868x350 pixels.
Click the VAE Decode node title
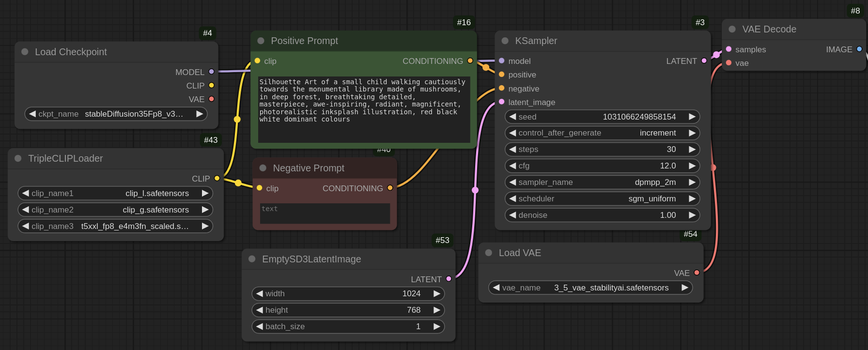(x=769, y=30)
